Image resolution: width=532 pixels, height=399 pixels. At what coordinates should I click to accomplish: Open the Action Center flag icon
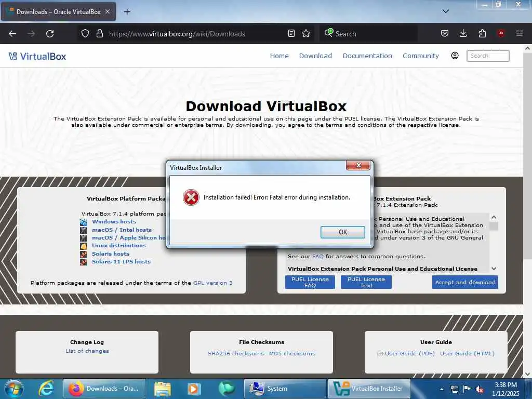pyautogui.click(x=467, y=389)
